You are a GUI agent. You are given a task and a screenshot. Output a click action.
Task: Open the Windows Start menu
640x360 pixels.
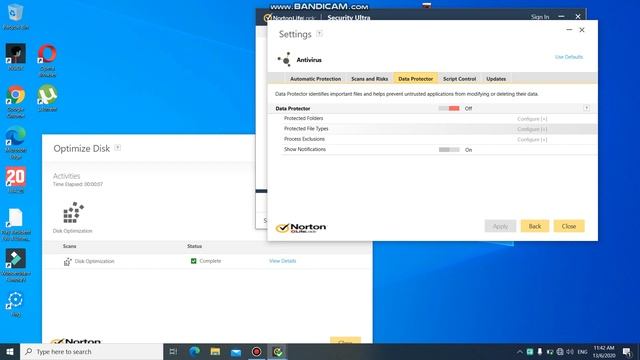click(10, 351)
